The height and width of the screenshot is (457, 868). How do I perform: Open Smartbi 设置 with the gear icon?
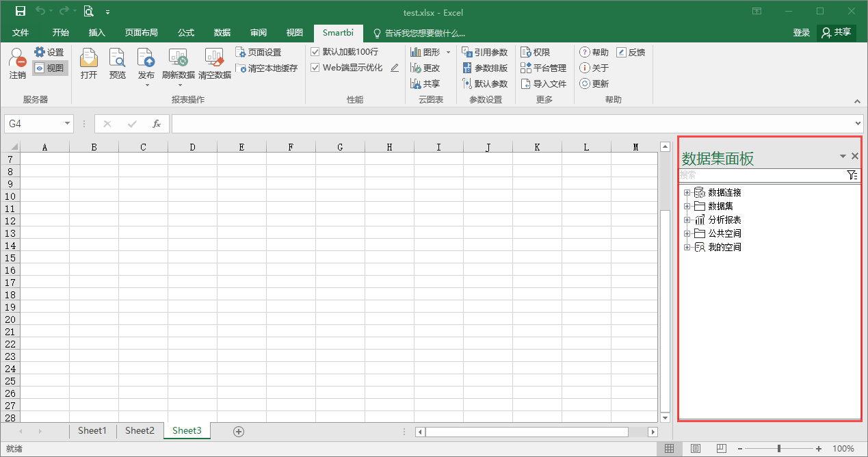pos(49,52)
